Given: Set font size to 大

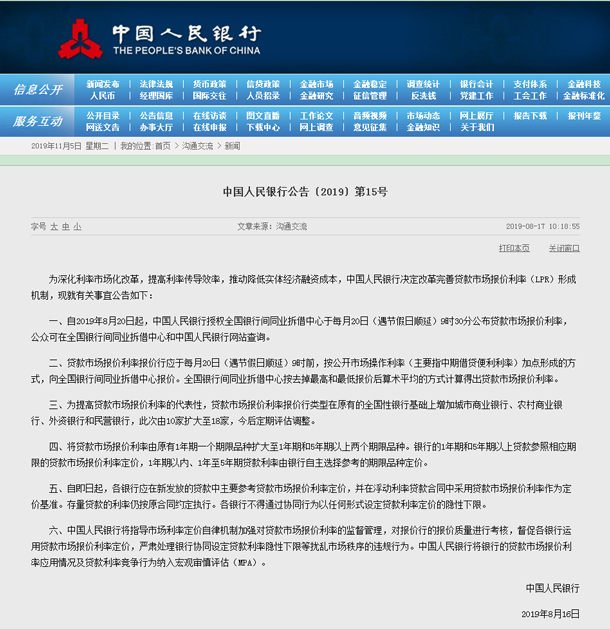Looking at the screenshot, I should pos(54,227).
